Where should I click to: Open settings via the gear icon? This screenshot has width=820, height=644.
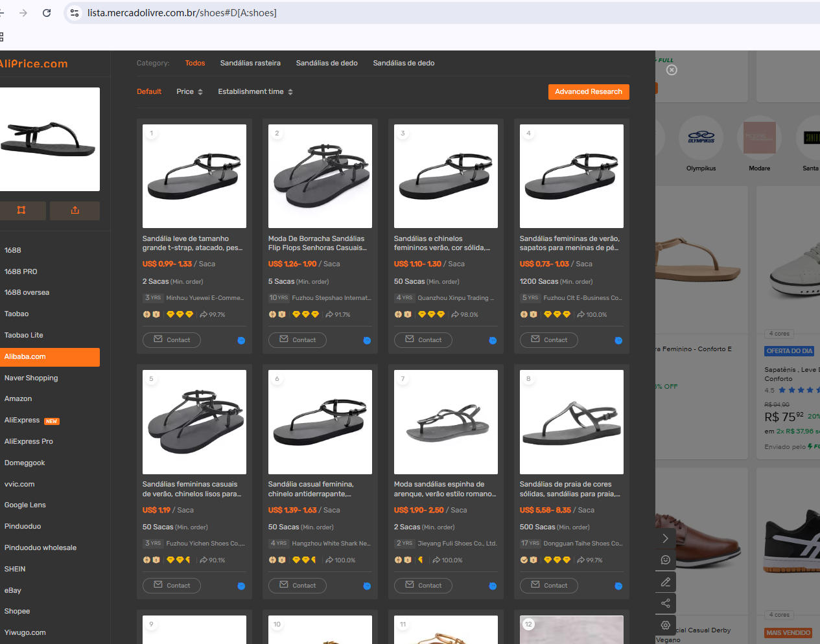pyautogui.click(x=665, y=625)
